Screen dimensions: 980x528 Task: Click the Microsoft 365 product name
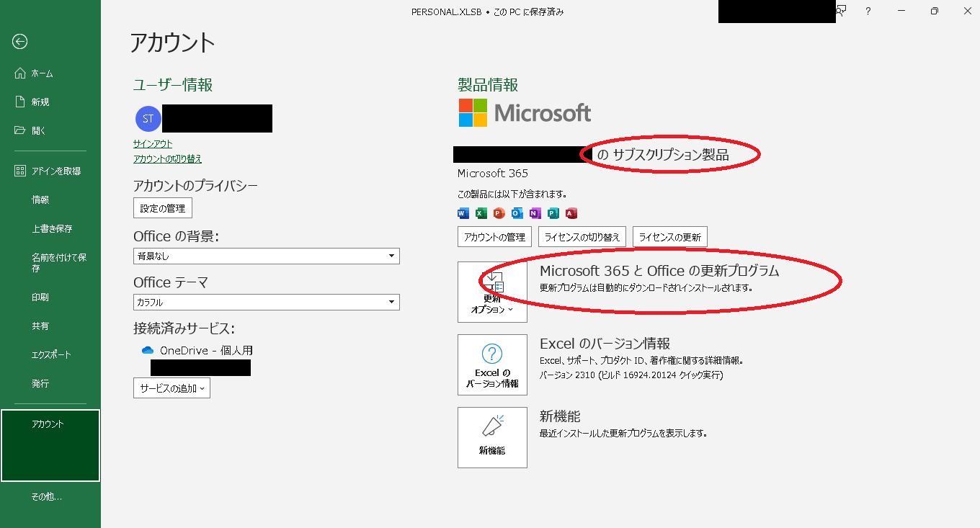coord(493,174)
